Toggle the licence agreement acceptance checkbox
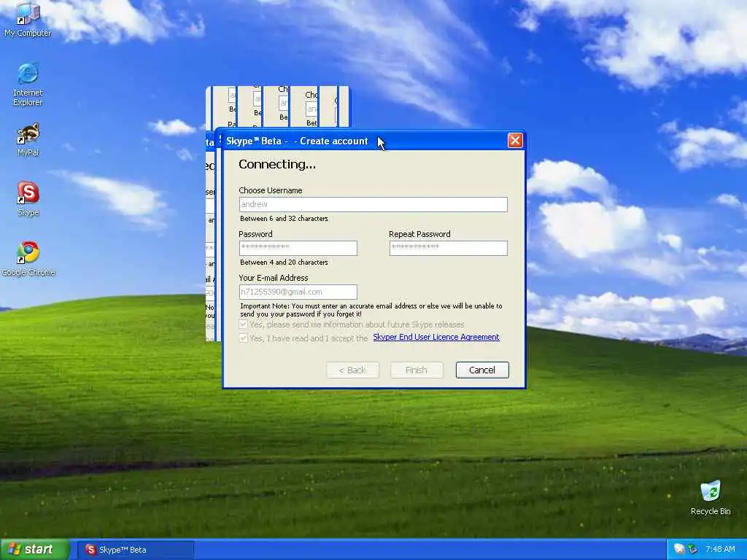 pyautogui.click(x=243, y=338)
